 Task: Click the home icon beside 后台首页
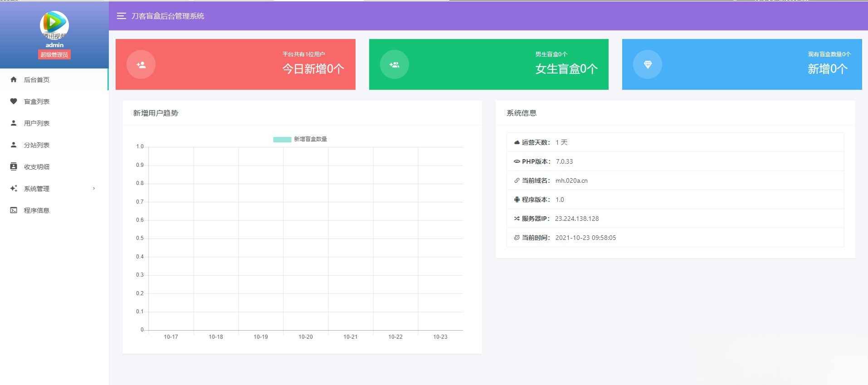[14, 79]
